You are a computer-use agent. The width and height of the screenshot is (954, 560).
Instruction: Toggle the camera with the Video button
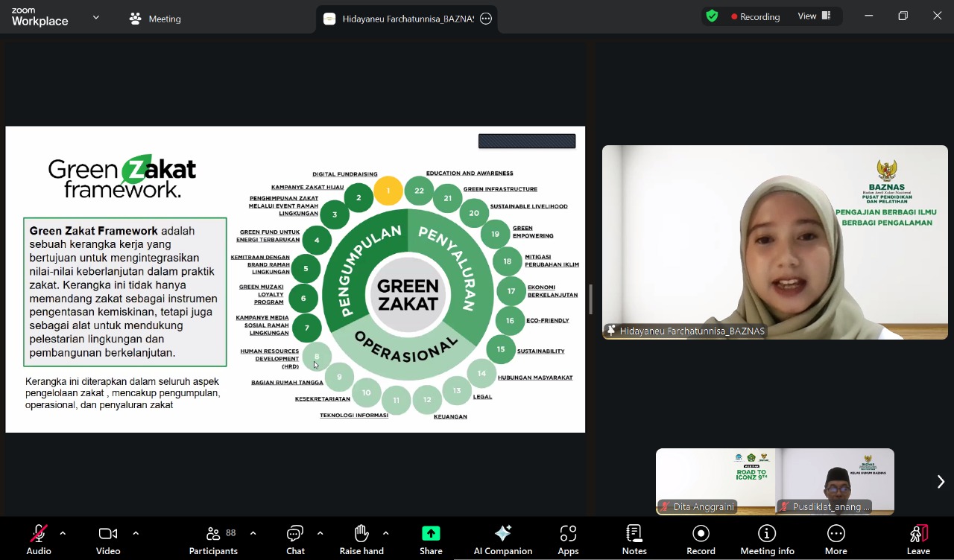108,539
